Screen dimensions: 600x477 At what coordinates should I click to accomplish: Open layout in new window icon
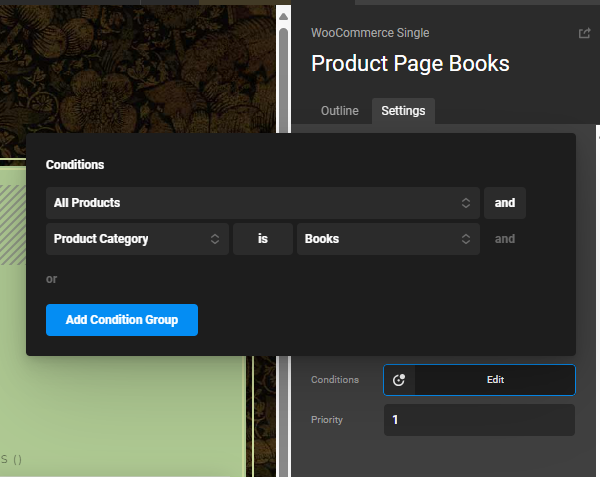tap(584, 33)
